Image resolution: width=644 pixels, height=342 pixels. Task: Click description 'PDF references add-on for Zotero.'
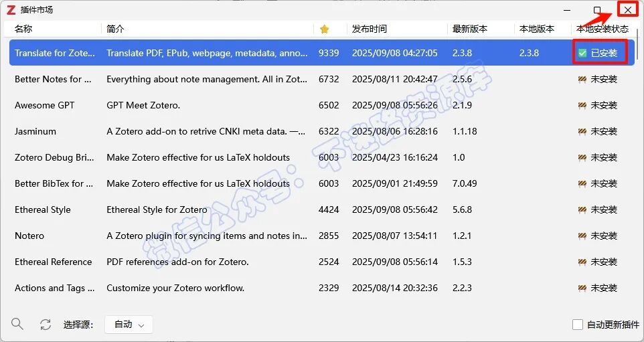coord(178,262)
